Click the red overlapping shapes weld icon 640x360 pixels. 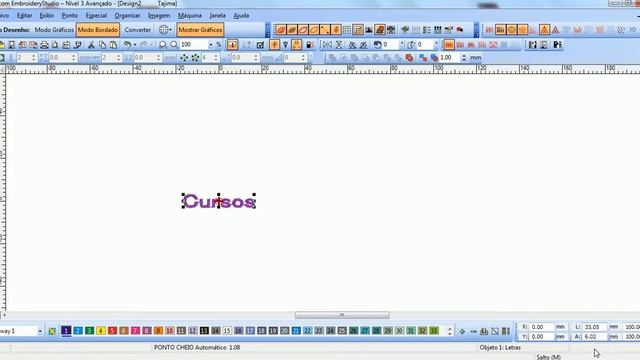409,58
